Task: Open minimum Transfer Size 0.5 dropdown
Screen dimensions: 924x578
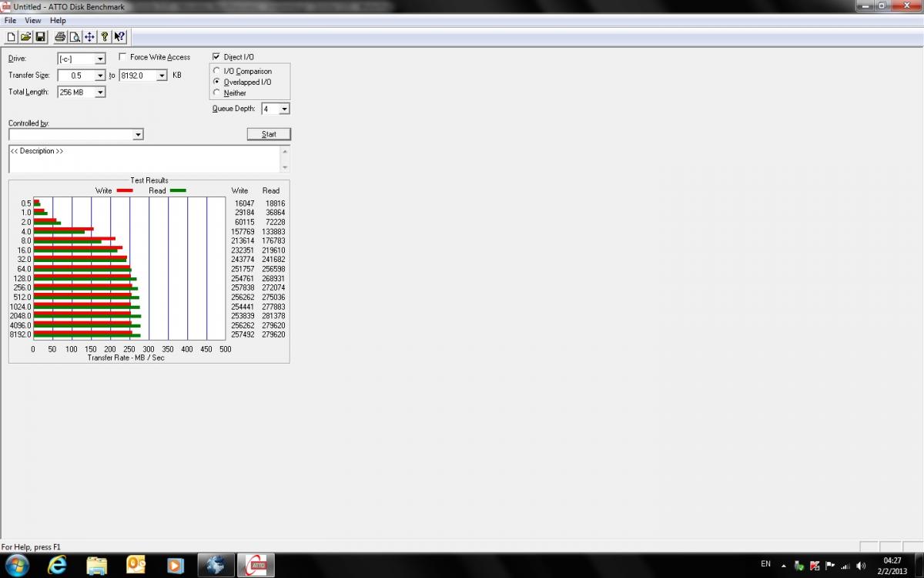Action: 100,76
